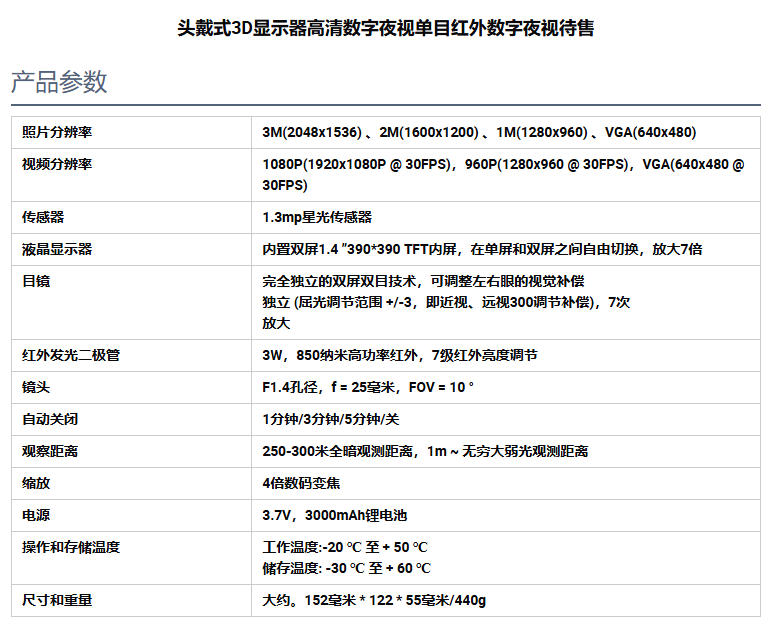Image resolution: width=769 pixels, height=629 pixels.
Task: Click the 1.3mp星光传感器 value
Action: click(317, 217)
